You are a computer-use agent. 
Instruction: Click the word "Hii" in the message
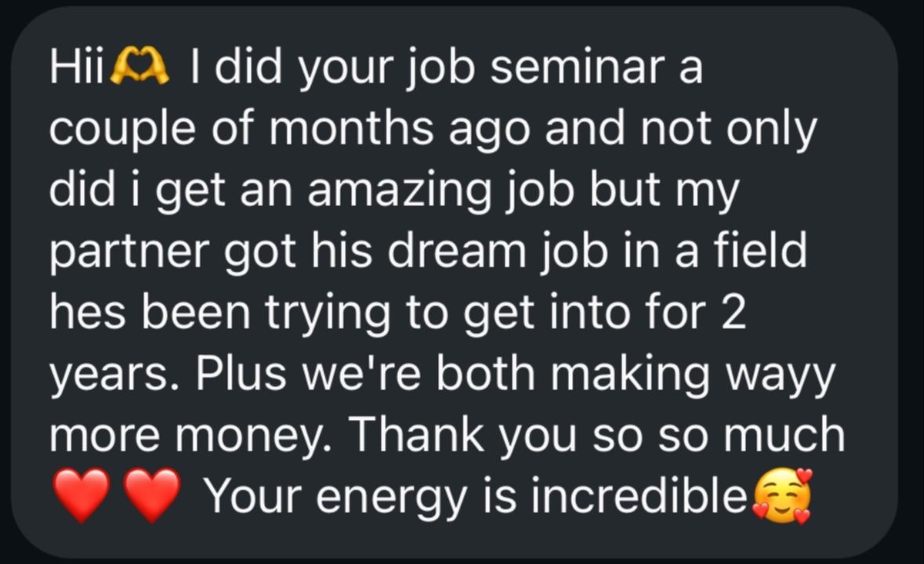coord(77,68)
